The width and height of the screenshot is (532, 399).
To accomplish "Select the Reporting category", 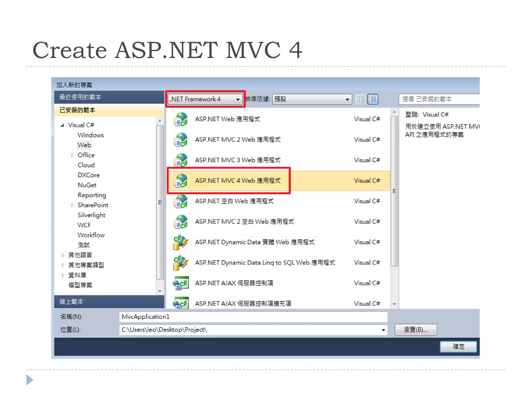I will pos(92,195).
